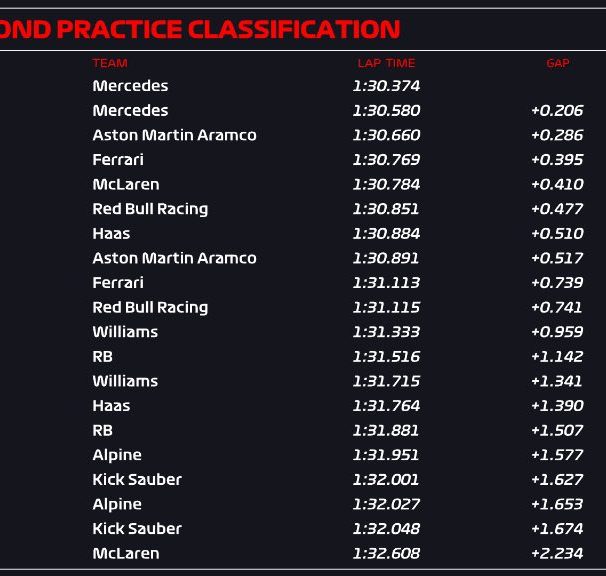
Task: Click the +0.206 gap value
Action: pyautogui.click(x=557, y=111)
